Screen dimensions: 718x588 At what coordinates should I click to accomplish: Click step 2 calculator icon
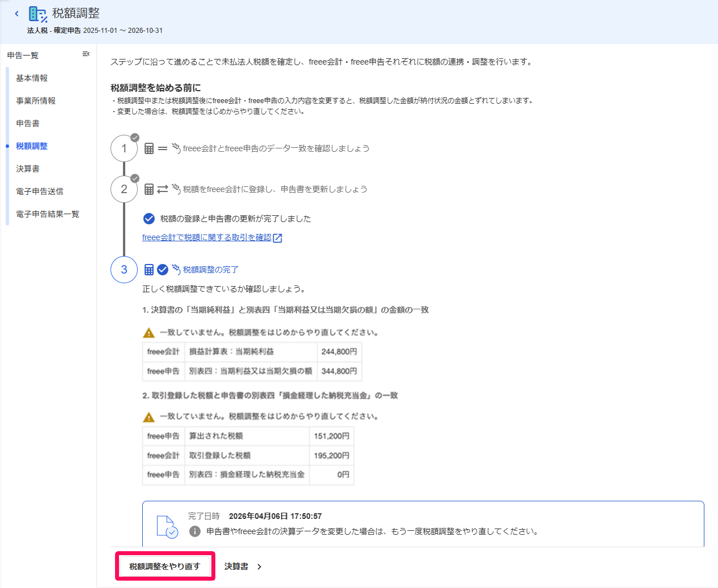click(149, 189)
